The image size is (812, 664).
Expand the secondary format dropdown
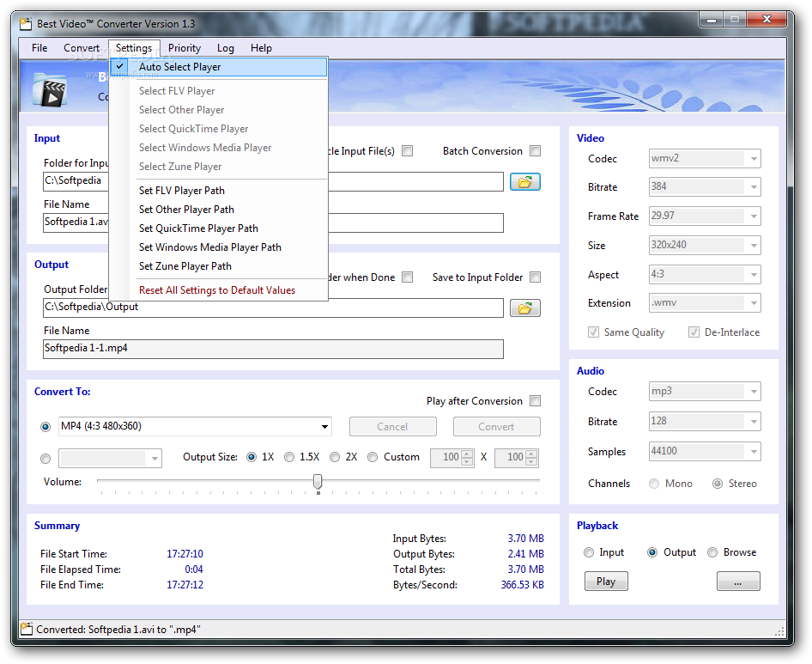[x=155, y=458]
